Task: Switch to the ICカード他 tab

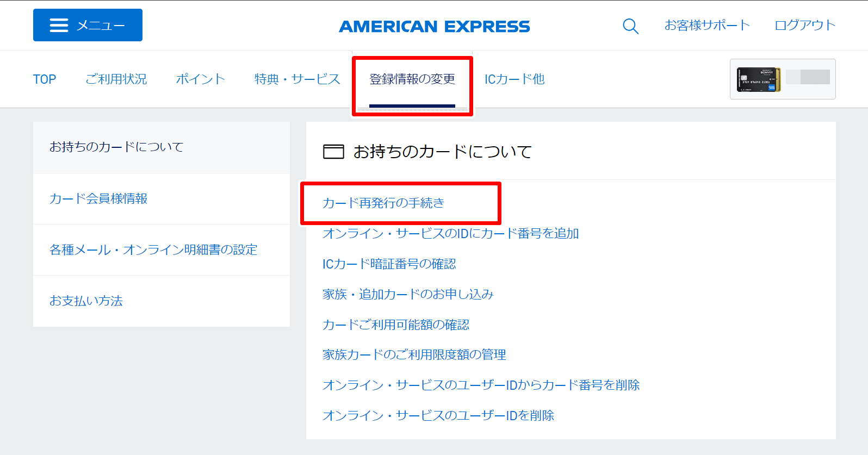Action: (514, 79)
